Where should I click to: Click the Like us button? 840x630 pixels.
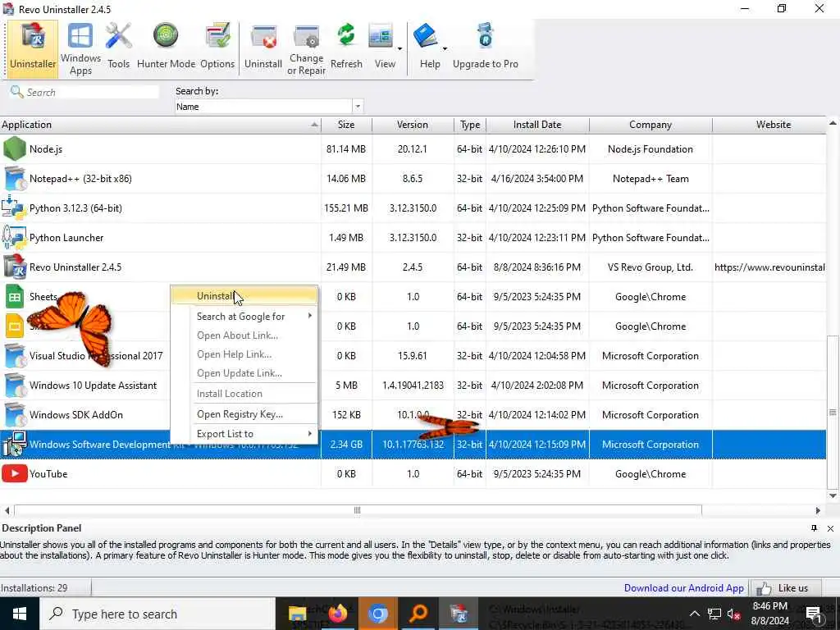786,587
